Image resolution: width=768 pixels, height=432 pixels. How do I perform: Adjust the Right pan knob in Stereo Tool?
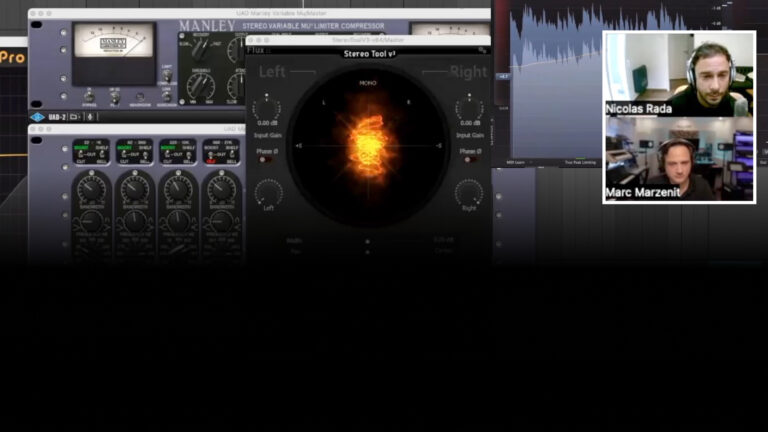tap(469, 192)
